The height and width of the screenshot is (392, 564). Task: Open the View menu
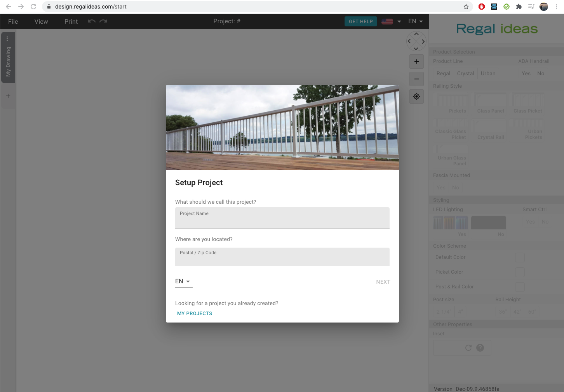point(41,21)
